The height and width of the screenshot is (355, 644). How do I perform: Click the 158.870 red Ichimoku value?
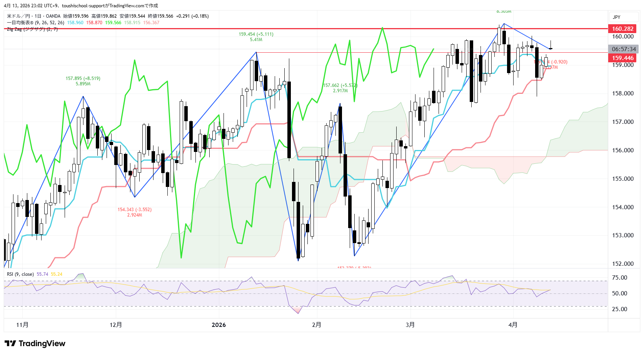[x=94, y=23]
